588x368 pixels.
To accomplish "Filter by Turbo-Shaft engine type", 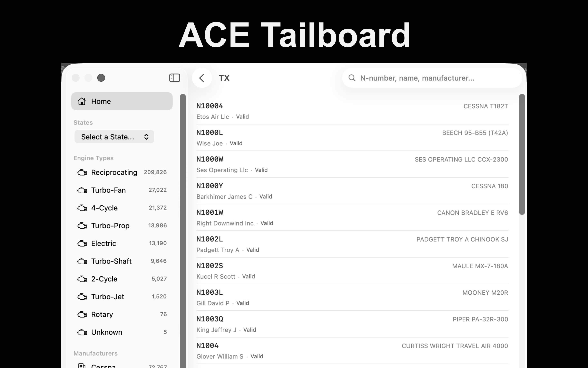I will 122,261.
